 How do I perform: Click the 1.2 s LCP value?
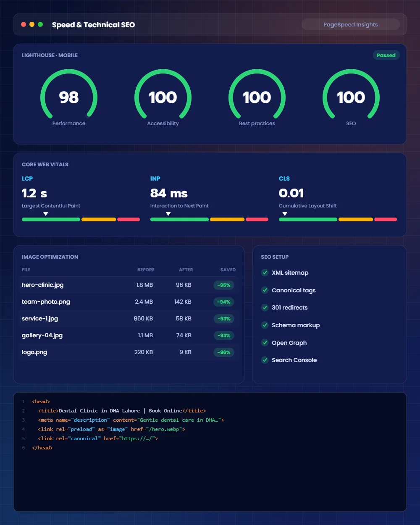click(x=34, y=193)
